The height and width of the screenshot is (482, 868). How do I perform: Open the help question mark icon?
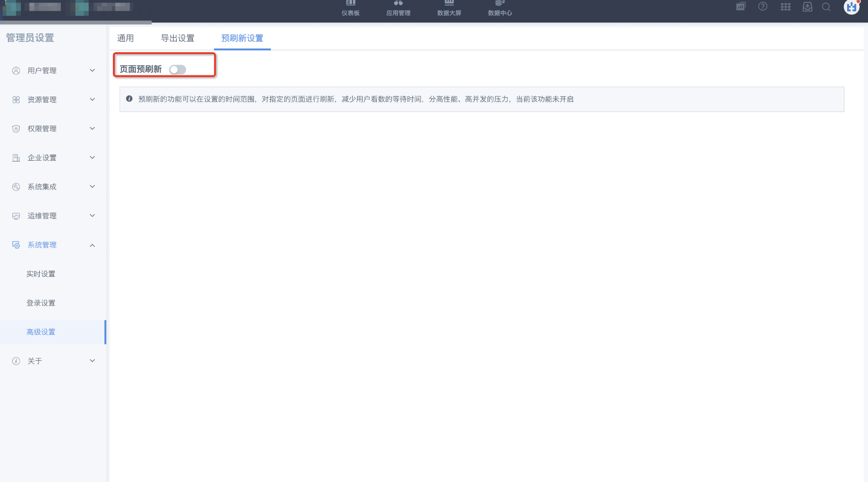point(762,7)
